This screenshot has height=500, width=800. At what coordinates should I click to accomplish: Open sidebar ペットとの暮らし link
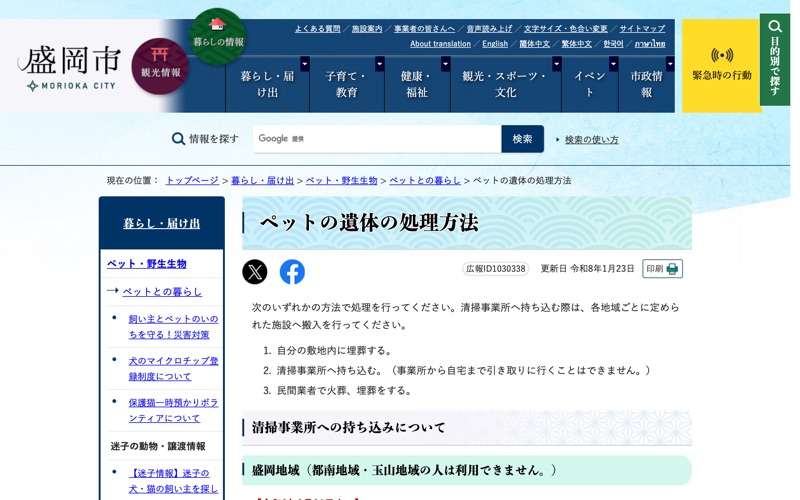pos(162,291)
